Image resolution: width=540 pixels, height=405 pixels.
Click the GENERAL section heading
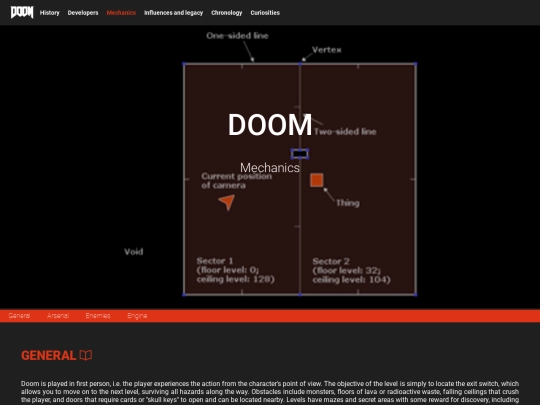coord(49,355)
